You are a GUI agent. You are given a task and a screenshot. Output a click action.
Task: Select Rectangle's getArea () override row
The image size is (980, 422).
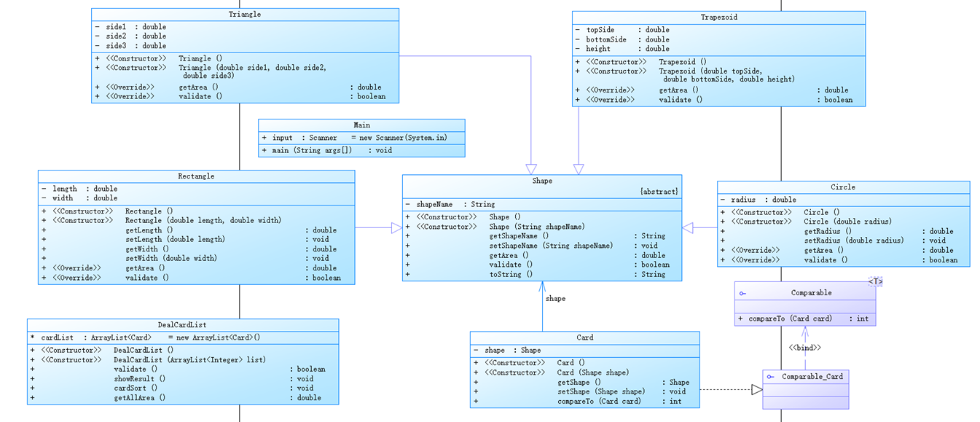click(189, 268)
